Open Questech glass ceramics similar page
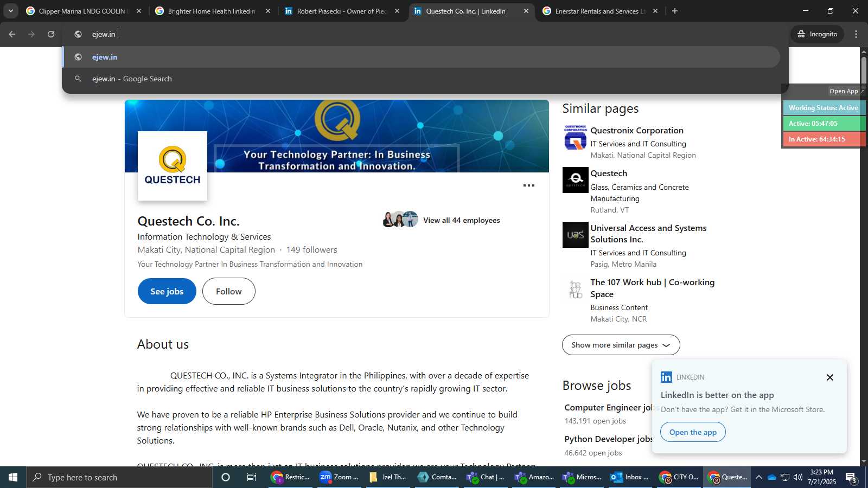This screenshot has height=488, width=868. click(x=609, y=174)
